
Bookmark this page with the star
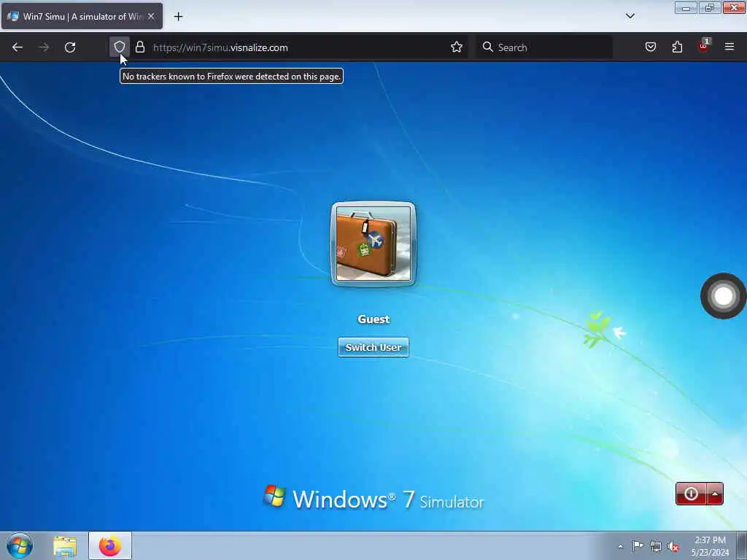pyautogui.click(x=457, y=47)
